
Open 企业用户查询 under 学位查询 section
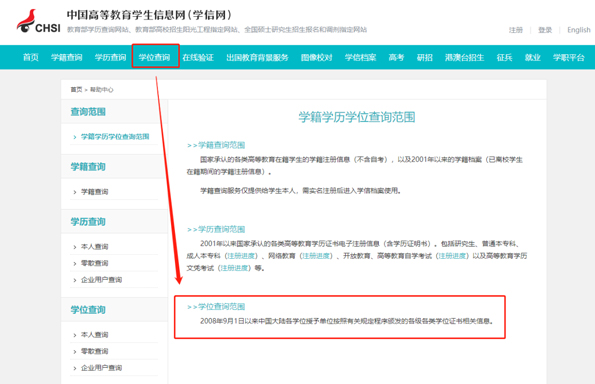[101, 368]
